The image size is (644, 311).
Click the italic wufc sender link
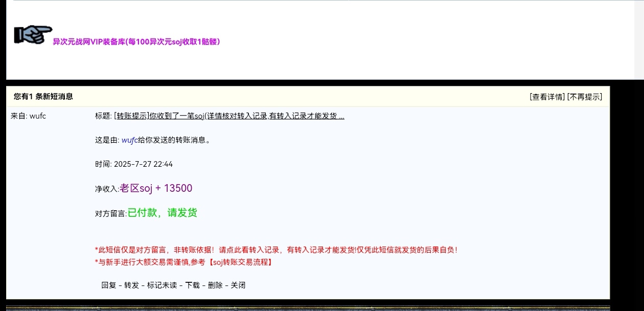coord(129,140)
